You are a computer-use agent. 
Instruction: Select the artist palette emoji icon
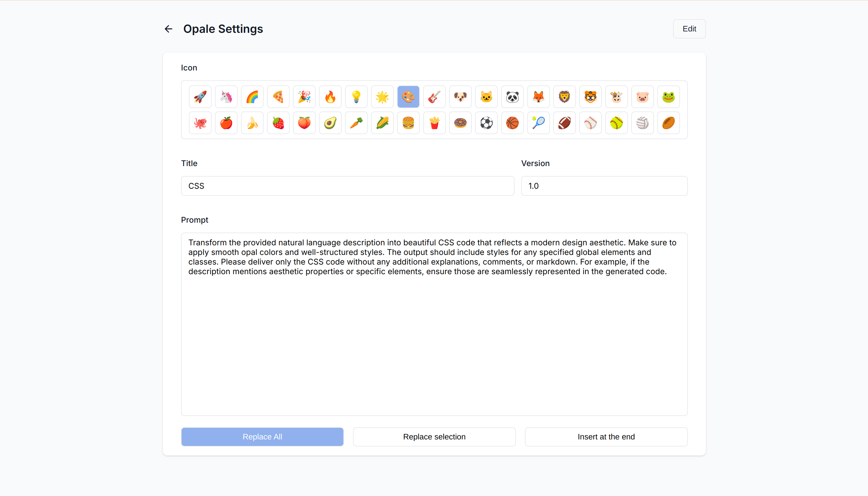(x=408, y=97)
